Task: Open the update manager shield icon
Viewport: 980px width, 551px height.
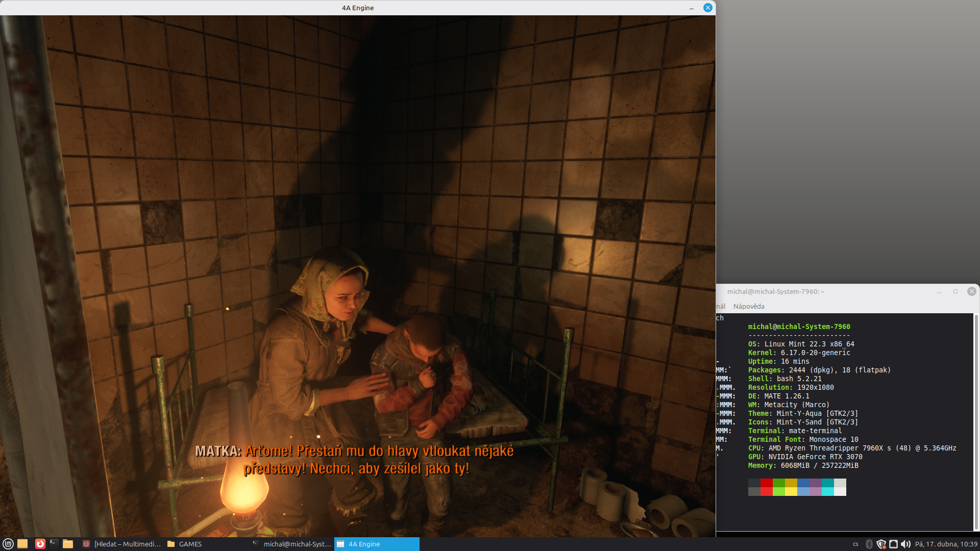Action: point(881,544)
